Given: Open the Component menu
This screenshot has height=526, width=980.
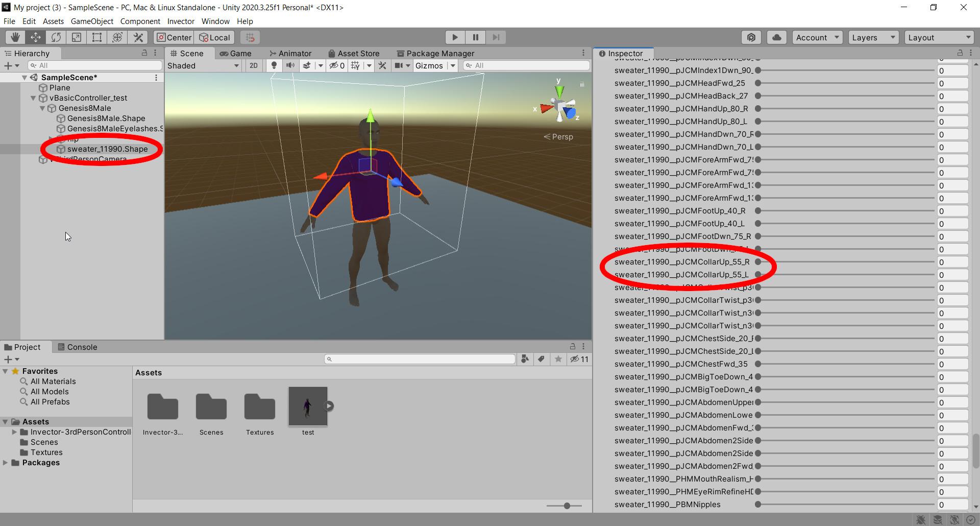Looking at the screenshot, I should (140, 21).
